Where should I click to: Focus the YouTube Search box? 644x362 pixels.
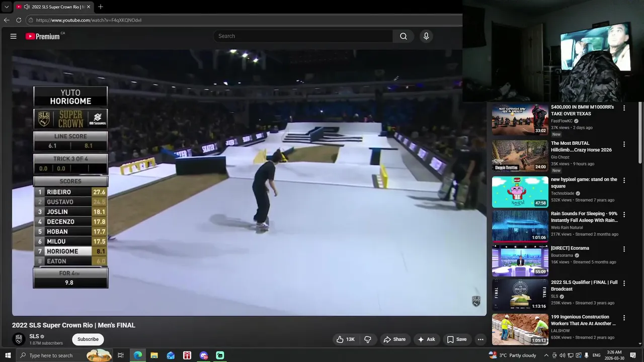(303, 36)
